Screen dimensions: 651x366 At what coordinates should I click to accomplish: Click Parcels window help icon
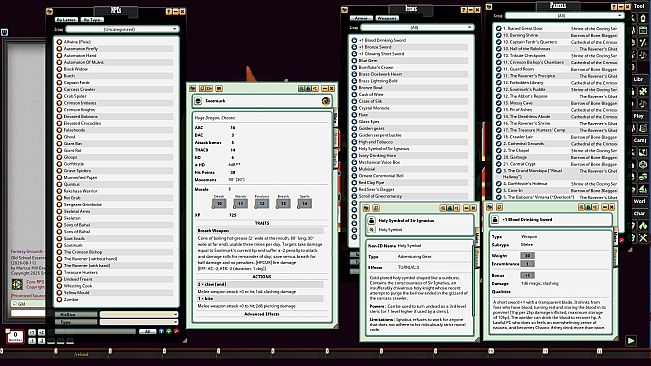point(614,7)
